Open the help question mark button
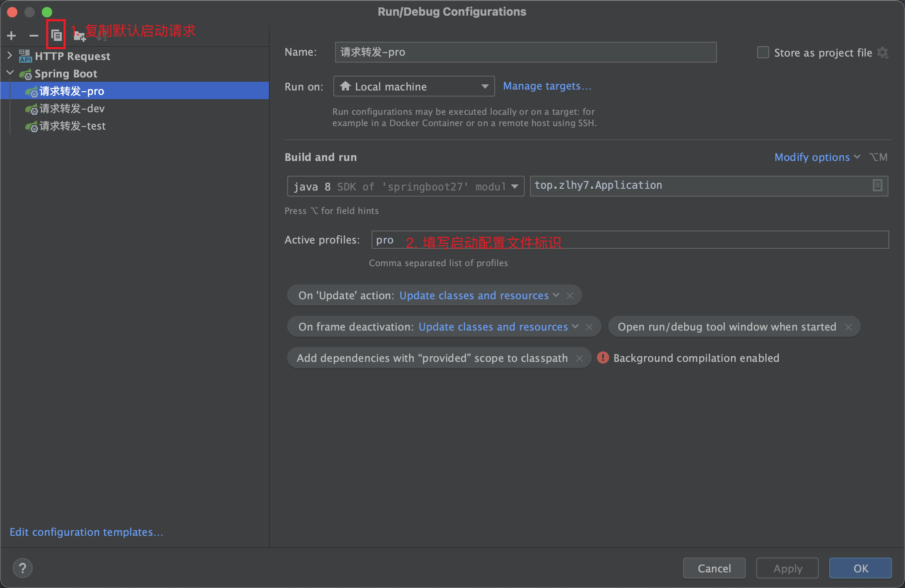This screenshot has width=905, height=588. point(23,568)
